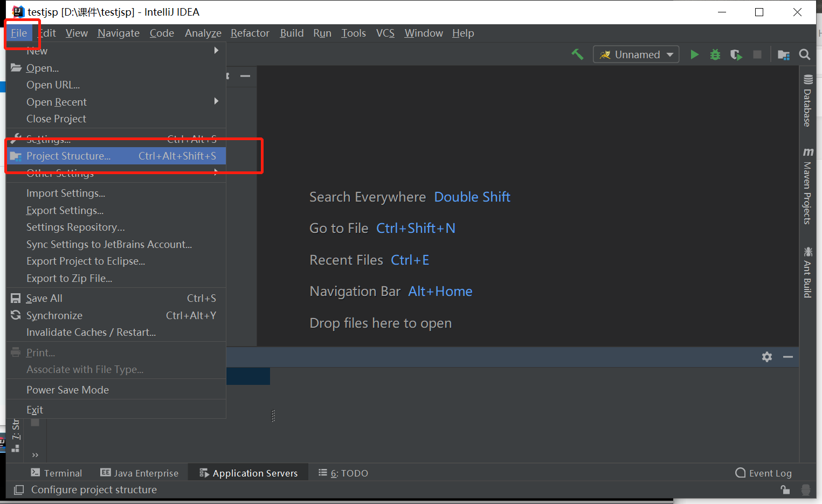Viewport: 822px width, 504px height.
Task: Open Project Structure from the toolbar folder icon
Action: coord(784,54)
